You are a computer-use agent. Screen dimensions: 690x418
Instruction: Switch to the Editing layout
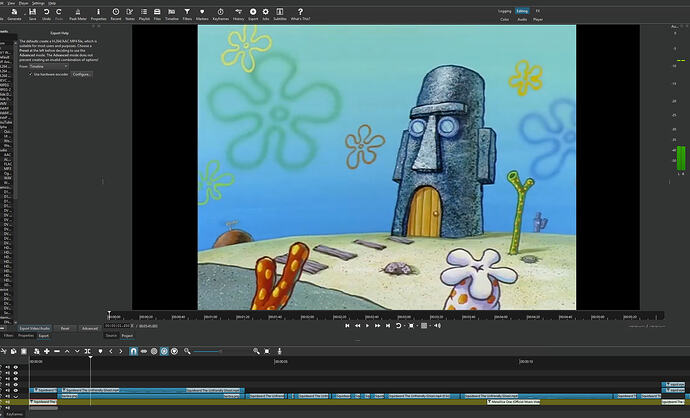click(522, 11)
